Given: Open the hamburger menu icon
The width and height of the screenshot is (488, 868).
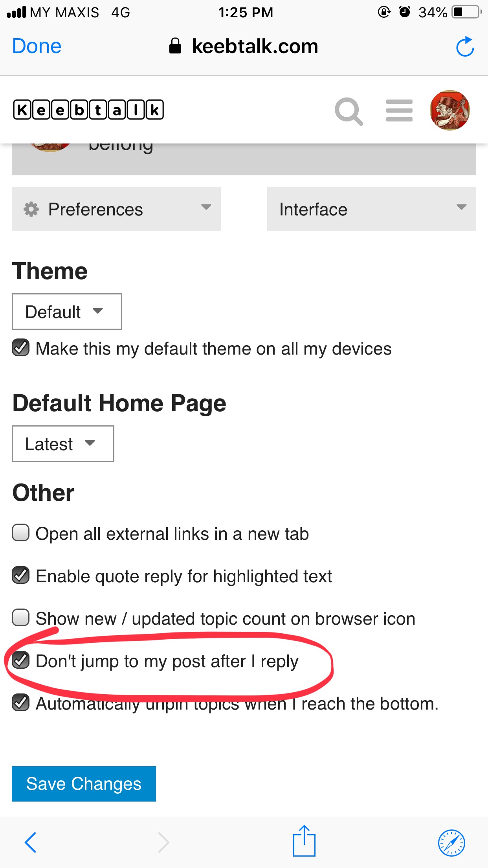Looking at the screenshot, I should pyautogui.click(x=399, y=110).
